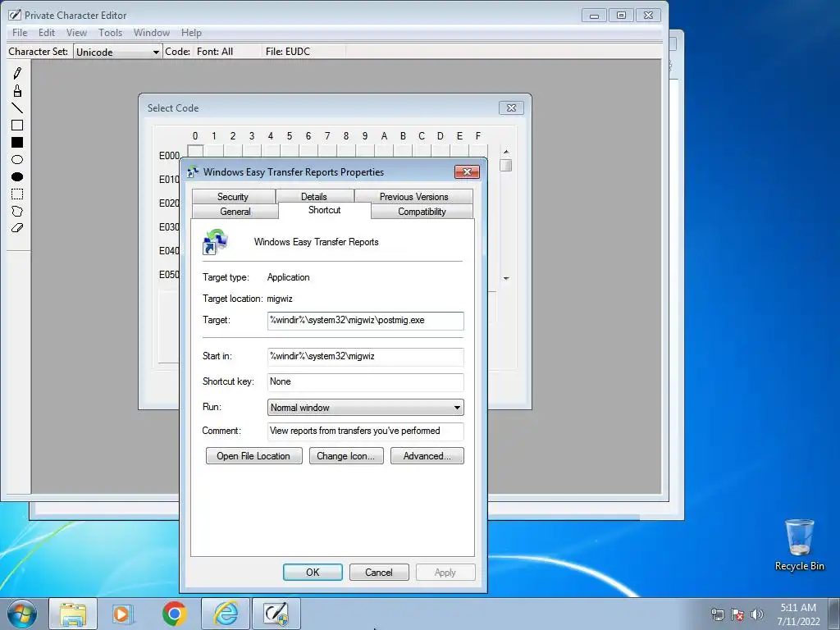Screen dimensions: 840x630
Task: Confirm the properties dialog with OK
Action: pyautogui.click(x=313, y=572)
